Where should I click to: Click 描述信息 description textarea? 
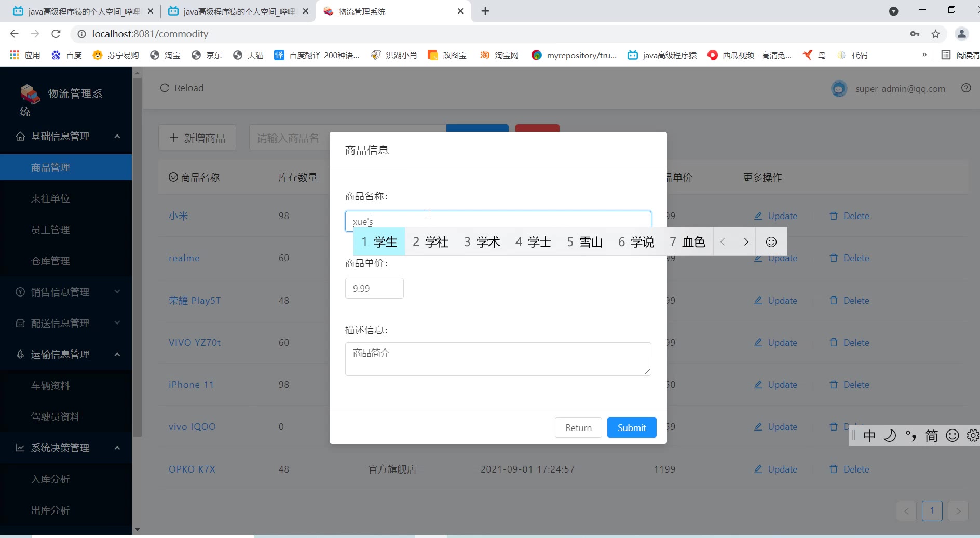click(x=498, y=359)
